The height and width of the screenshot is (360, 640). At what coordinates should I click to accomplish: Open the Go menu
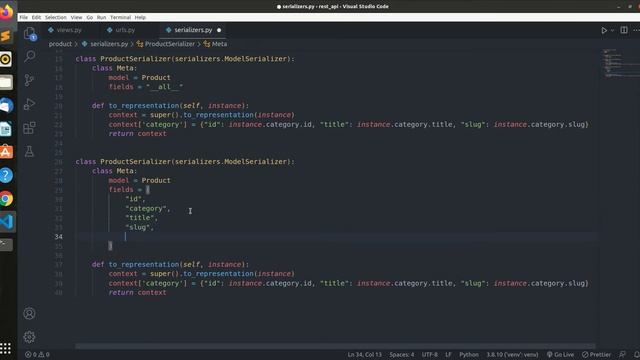pyautogui.click(x=89, y=17)
